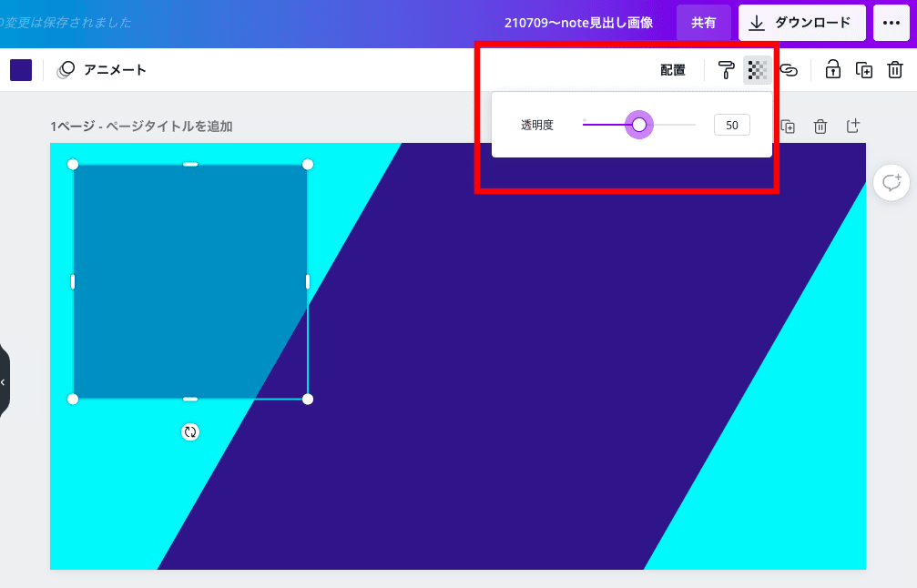The width and height of the screenshot is (917, 588).
Task: Add a new page with plus icon
Action: (x=853, y=126)
